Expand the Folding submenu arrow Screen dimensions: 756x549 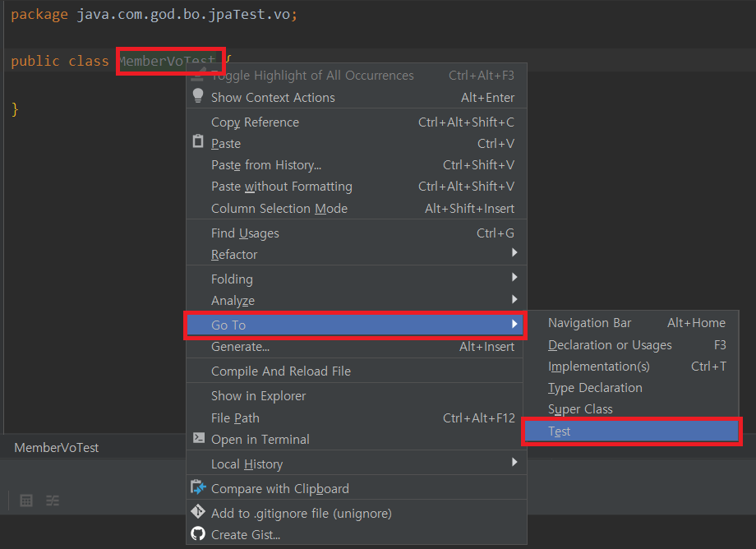point(514,277)
